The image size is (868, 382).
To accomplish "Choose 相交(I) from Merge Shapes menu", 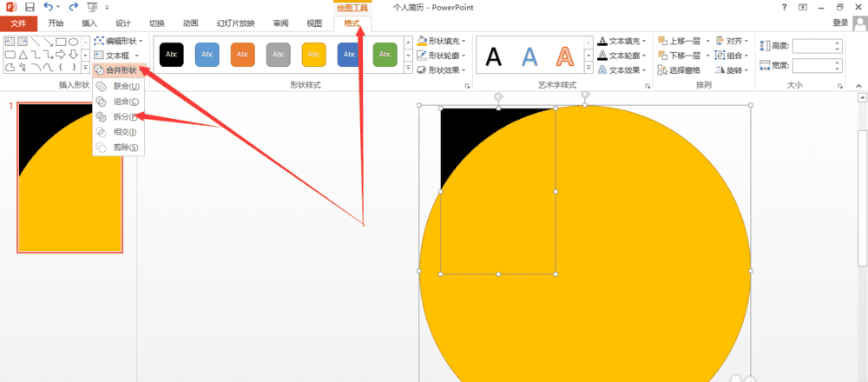I will (x=118, y=132).
